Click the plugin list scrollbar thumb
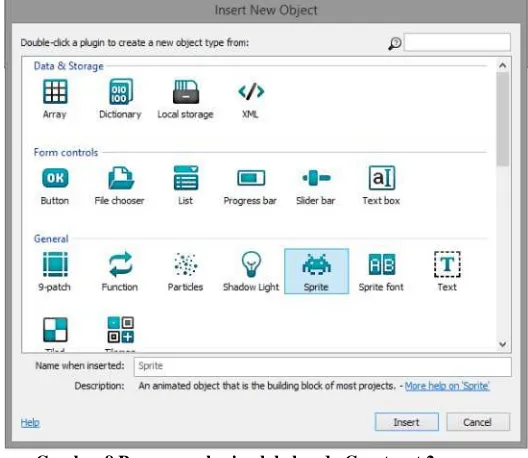 point(503,119)
